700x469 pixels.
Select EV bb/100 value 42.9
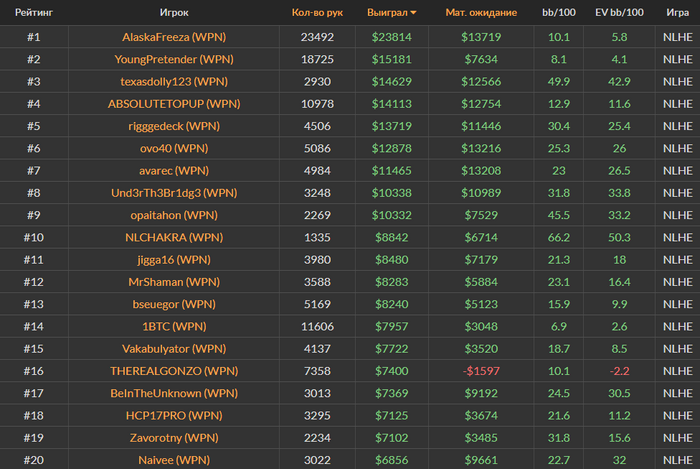coord(619,82)
